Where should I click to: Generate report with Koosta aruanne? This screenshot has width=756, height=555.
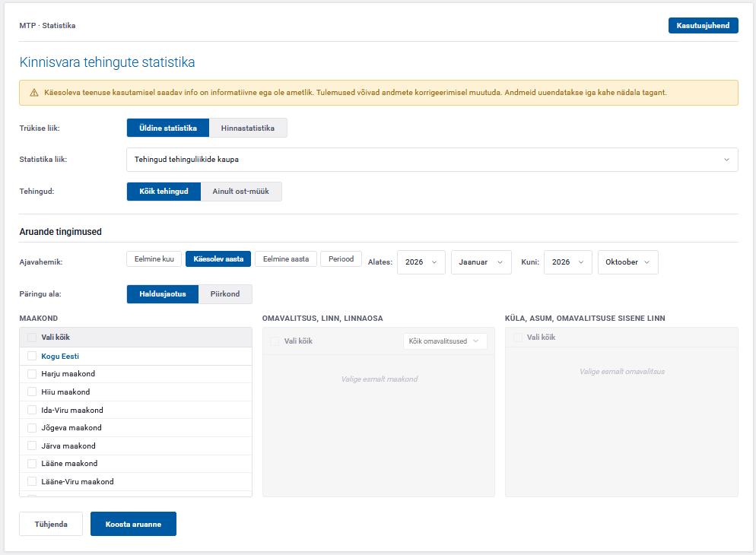[134, 524]
